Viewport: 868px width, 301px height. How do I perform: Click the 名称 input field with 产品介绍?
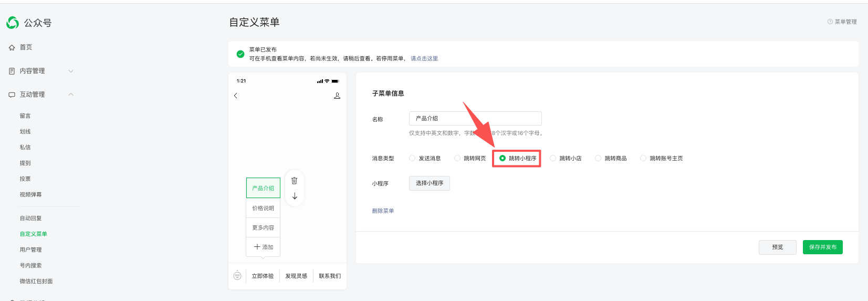475,118
